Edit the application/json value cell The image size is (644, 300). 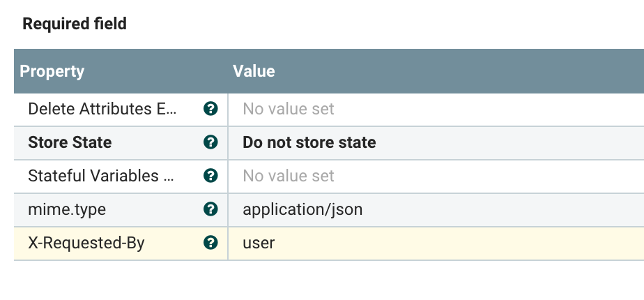click(302, 209)
